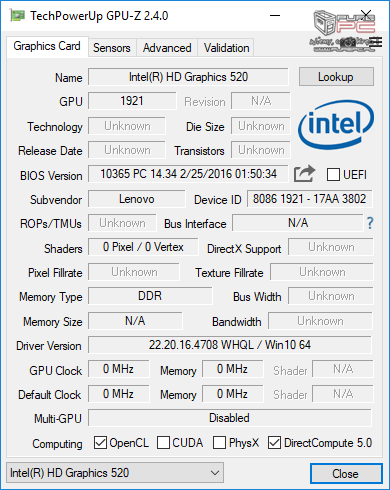Toggle the UEFI checkbox
Image resolution: width=390 pixels, height=490 pixels.
coord(333,174)
